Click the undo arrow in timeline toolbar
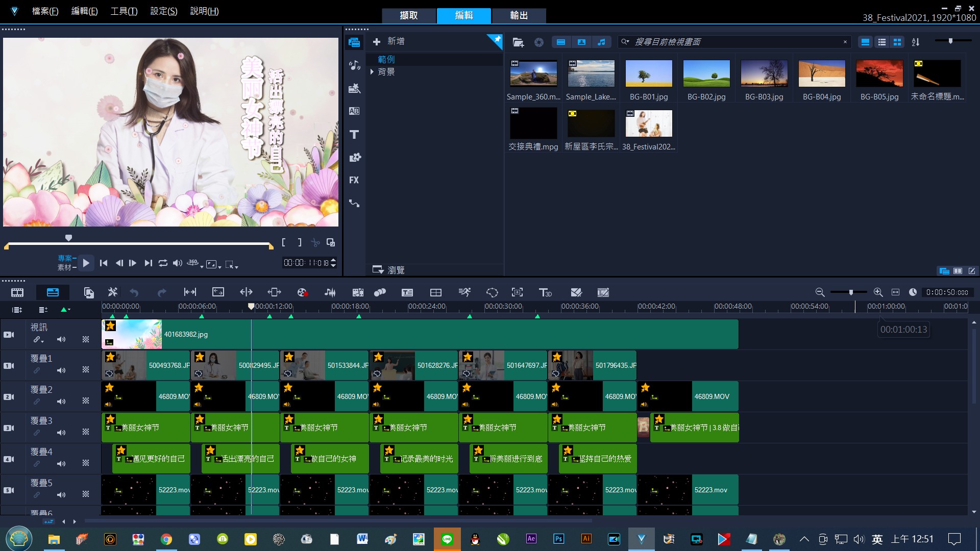This screenshot has width=980, height=551. tap(134, 292)
